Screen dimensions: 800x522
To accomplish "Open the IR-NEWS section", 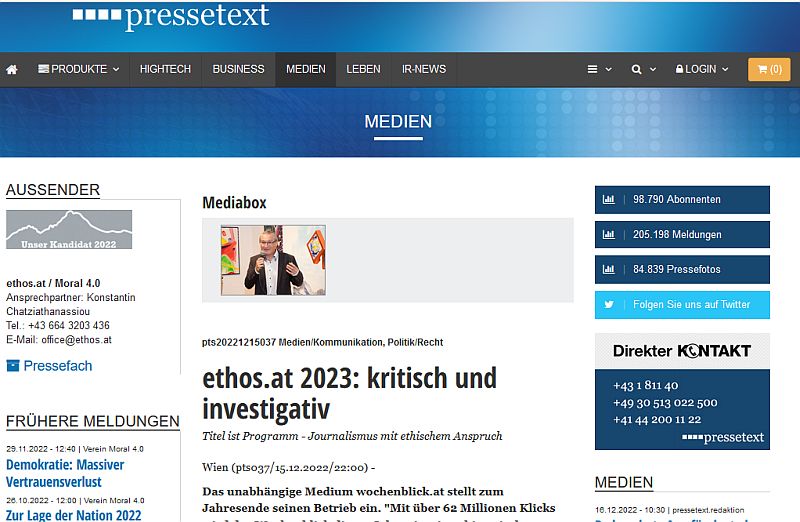I will tap(423, 69).
